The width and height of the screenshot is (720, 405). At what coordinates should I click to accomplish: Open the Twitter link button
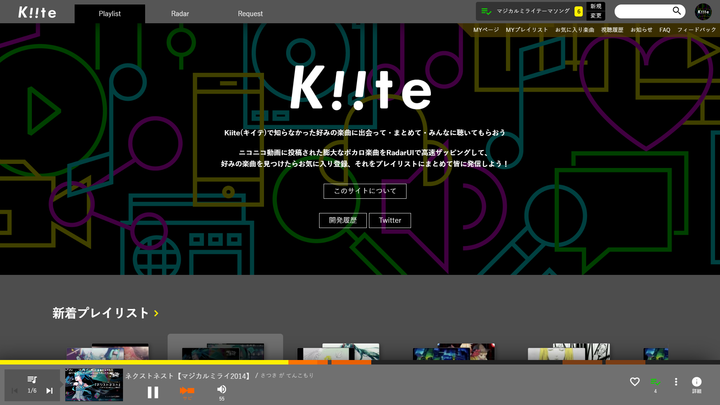tap(390, 220)
